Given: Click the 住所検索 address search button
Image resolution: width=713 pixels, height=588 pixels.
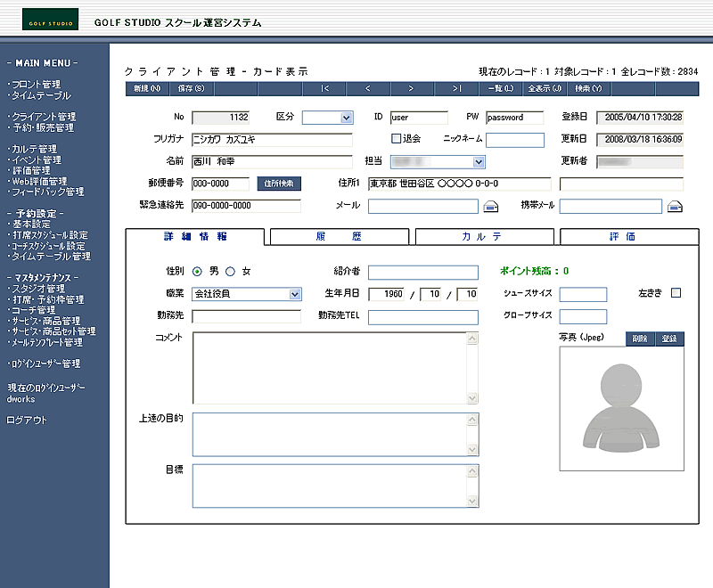Looking at the screenshot, I should (x=279, y=184).
